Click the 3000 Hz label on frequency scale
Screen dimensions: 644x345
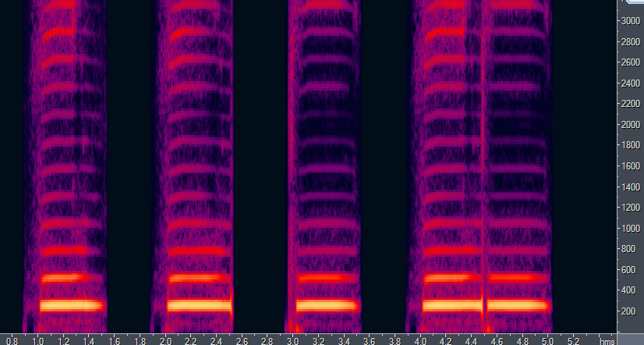pos(631,21)
